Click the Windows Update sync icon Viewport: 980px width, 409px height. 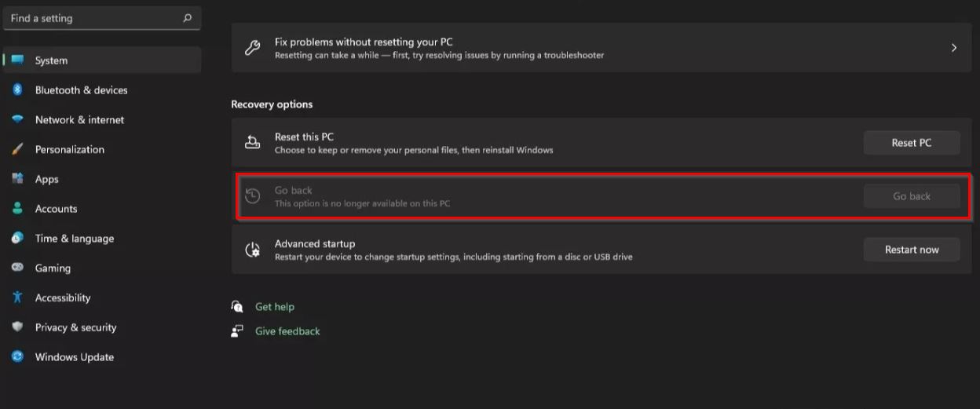17,356
